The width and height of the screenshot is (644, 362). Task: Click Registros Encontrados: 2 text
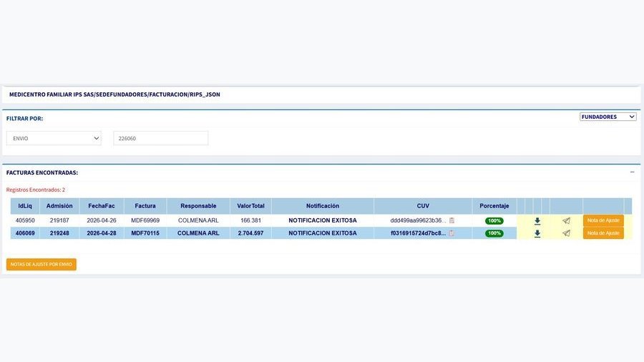point(36,190)
